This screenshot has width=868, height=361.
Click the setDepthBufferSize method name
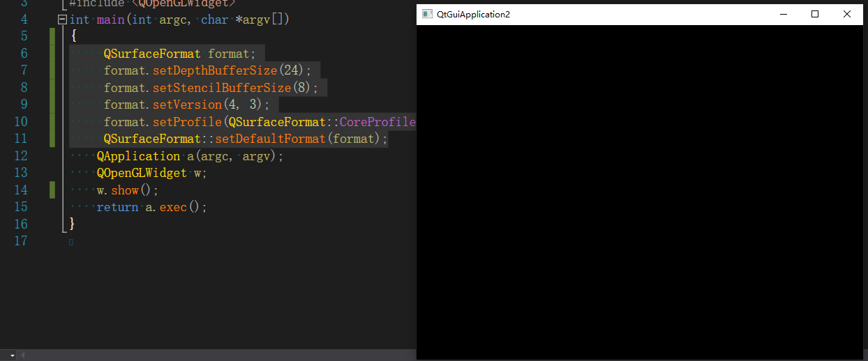point(215,70)
